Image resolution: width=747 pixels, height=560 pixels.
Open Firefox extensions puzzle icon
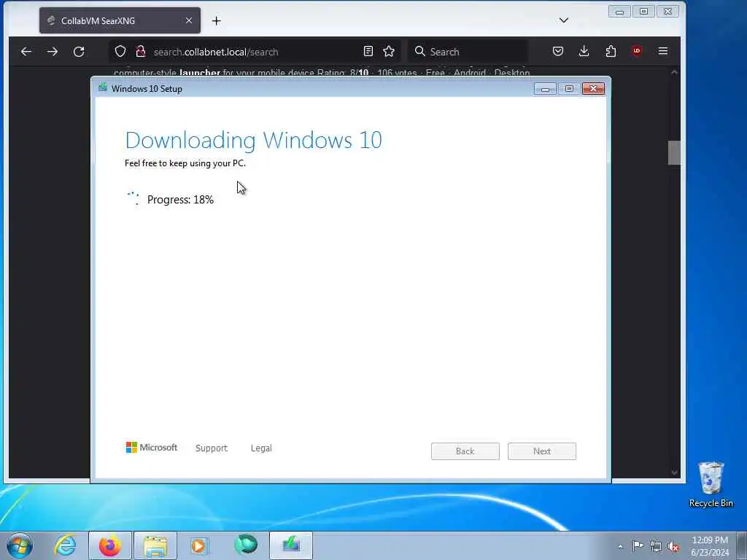(611, 52)
